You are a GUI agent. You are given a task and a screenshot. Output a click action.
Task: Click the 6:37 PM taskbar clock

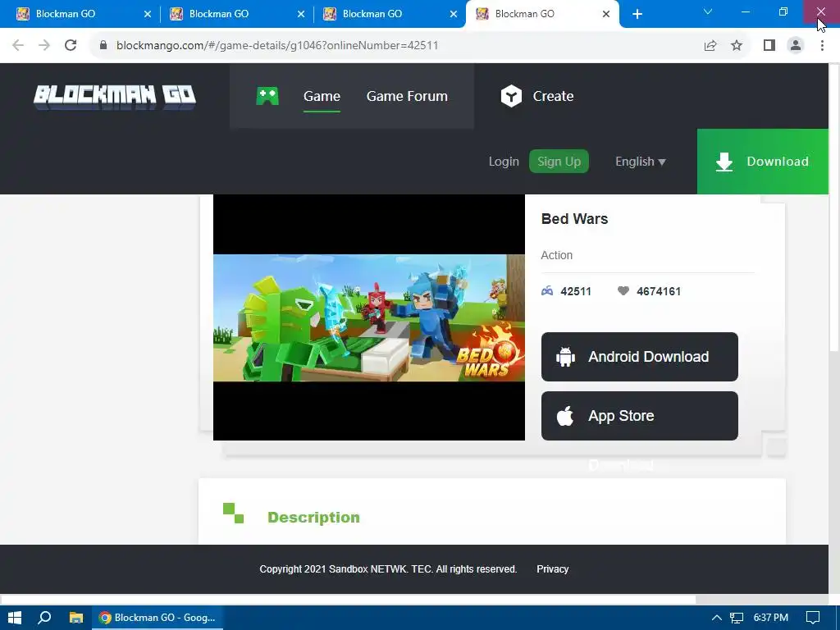770,618
